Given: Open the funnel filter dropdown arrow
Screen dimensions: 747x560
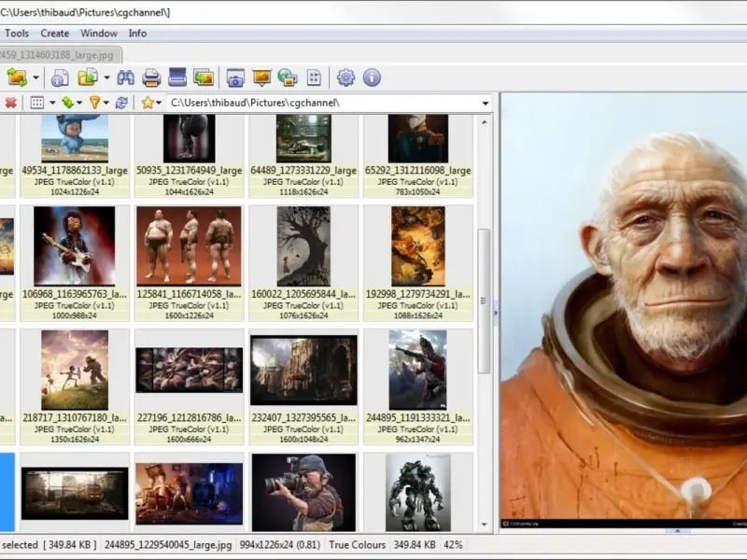Looking at the screenshot, I should 107,103.
